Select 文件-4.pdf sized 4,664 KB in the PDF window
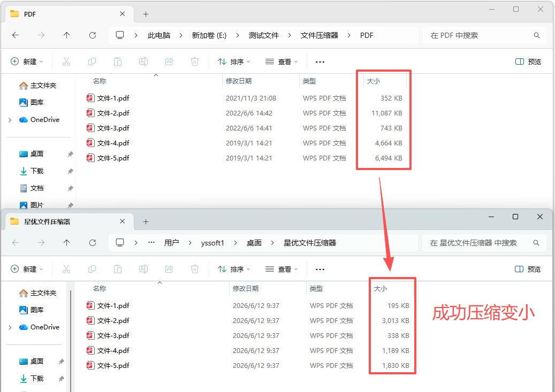 point(244,143)
